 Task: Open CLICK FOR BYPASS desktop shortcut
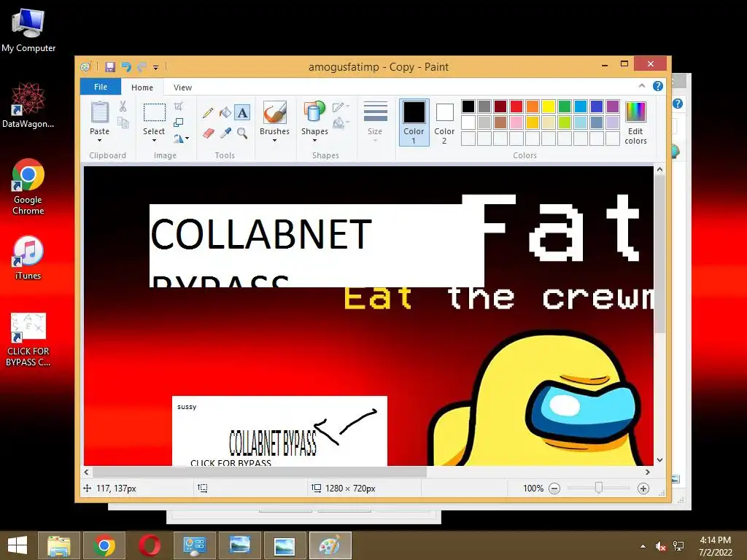click(x=28, y=340)
